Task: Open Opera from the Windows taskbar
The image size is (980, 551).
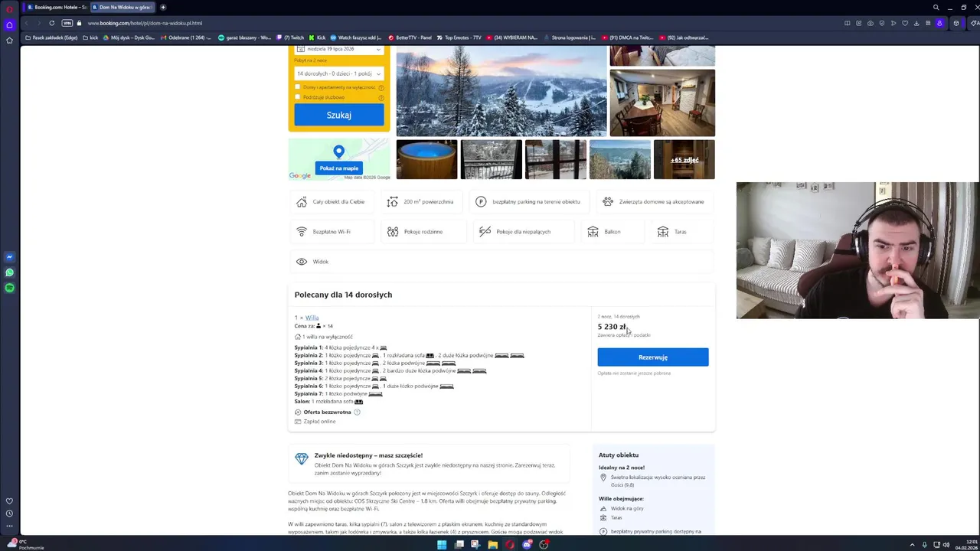Action: click(x=510, y=545)
